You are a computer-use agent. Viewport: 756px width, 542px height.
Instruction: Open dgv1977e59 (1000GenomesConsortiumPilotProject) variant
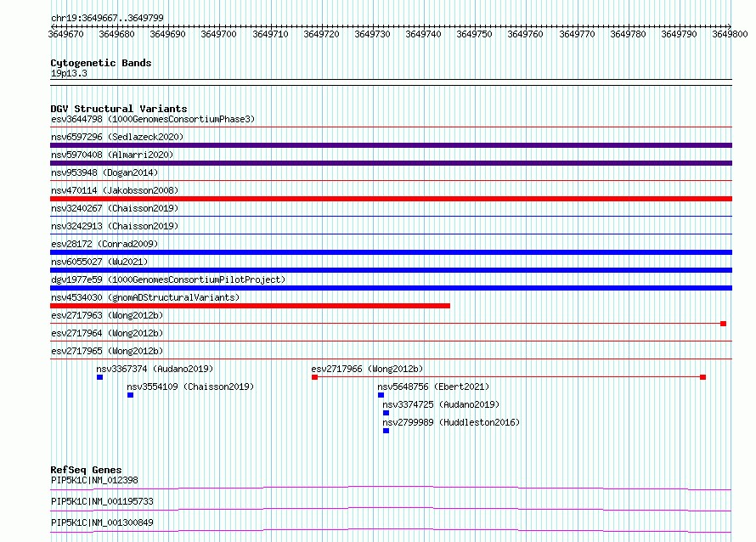point(168,279)
